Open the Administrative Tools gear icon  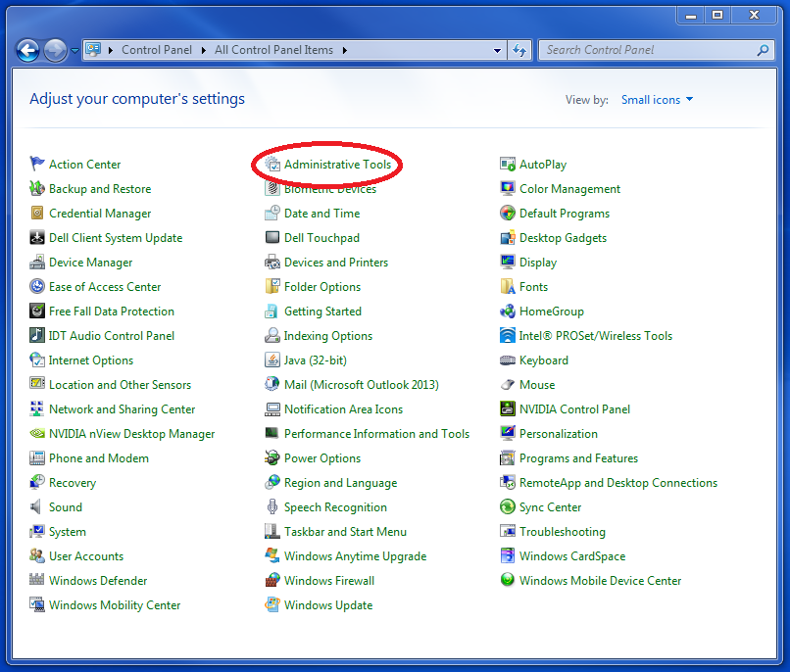tap(272, 164)
